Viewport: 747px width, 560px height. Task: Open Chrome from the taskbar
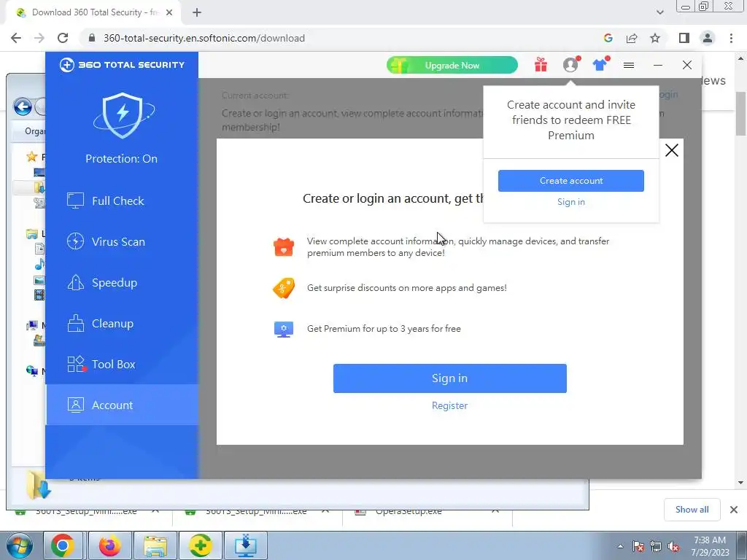63,545
